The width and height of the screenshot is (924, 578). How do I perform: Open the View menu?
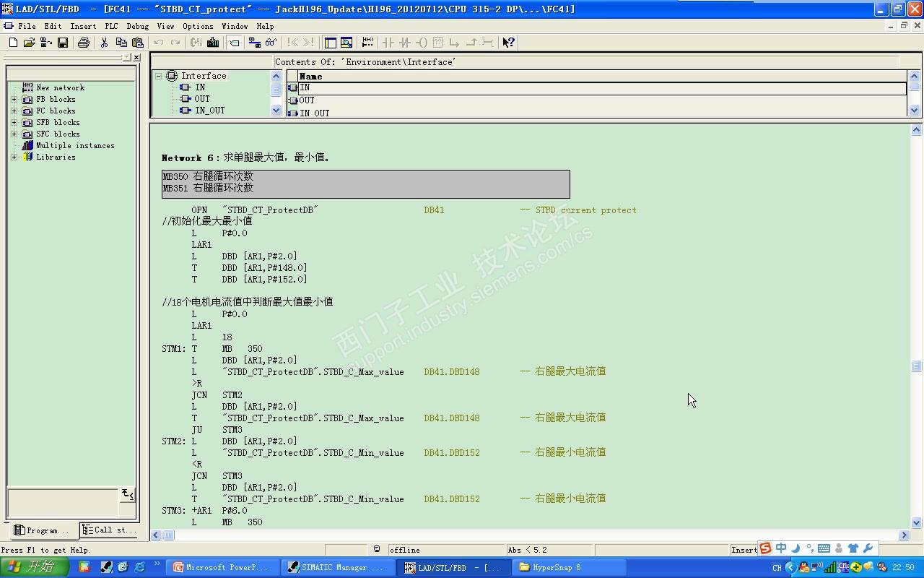(165, 26)
